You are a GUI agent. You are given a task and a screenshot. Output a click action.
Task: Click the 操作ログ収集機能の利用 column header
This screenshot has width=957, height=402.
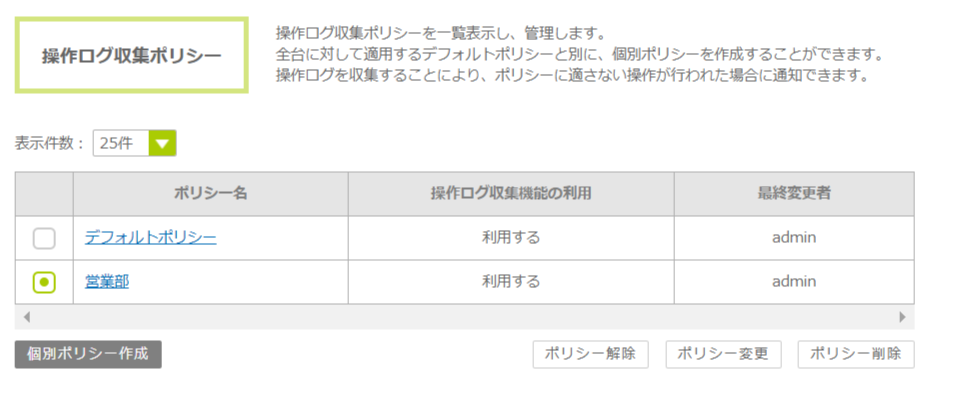coord(510,193)
